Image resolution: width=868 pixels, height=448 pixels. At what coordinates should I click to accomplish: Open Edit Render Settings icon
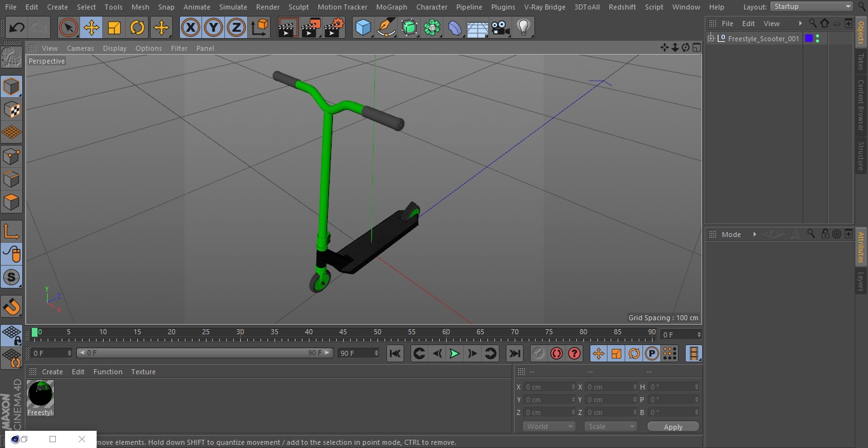[x=334, y=27]
